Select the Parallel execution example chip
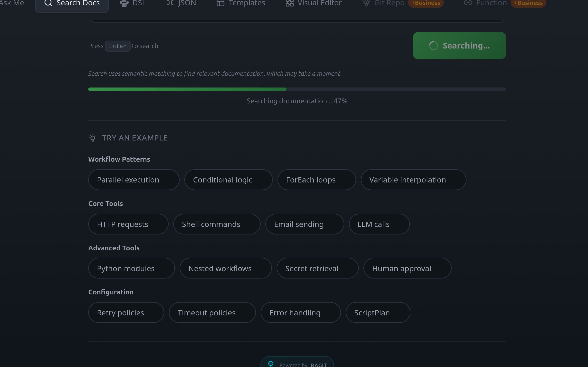 134,180
